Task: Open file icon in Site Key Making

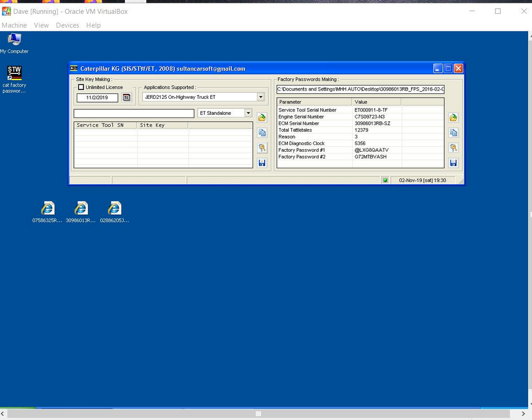Action: tap(262, 118)
